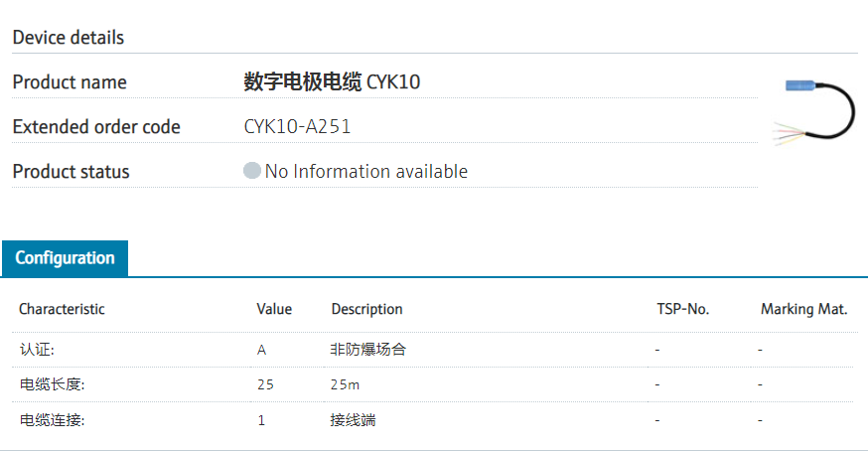Click the value A in 认证 row

[x=262, y=350]
